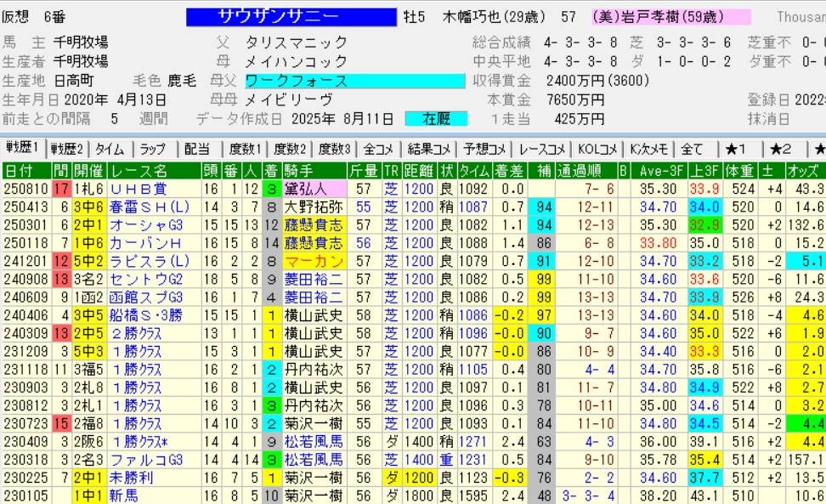Select the ラップ tab
826x504 pixels.
[153, 149]
